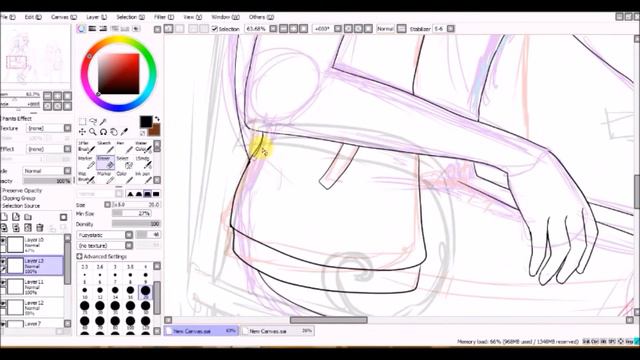The height and width of the screenshot is (360, 640).
Task: Choose the Ink pen tool
Action: click(143, 177)
